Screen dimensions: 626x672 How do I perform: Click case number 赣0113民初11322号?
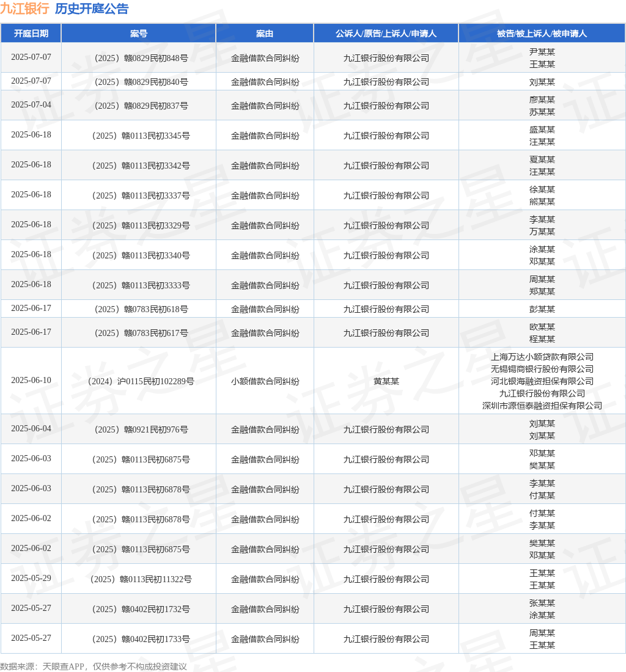click(141, 579)
